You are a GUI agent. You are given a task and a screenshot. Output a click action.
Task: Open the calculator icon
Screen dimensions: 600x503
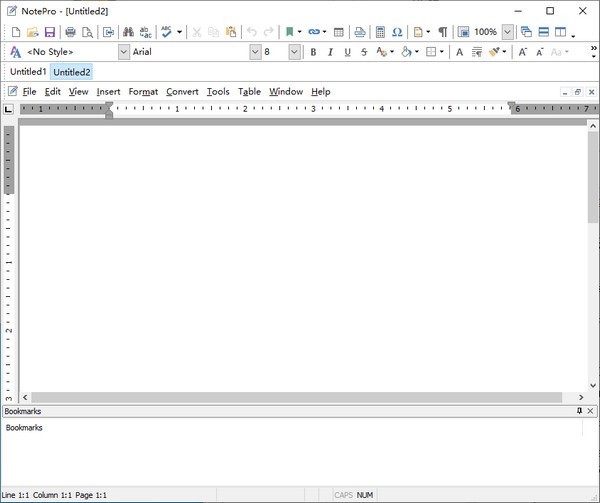tap(380, 32)
